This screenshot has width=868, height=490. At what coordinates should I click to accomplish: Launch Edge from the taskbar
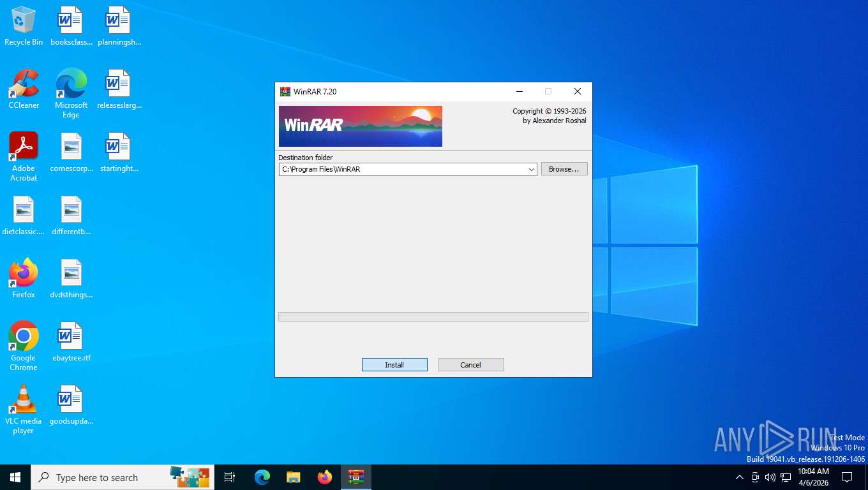(262, 477)
